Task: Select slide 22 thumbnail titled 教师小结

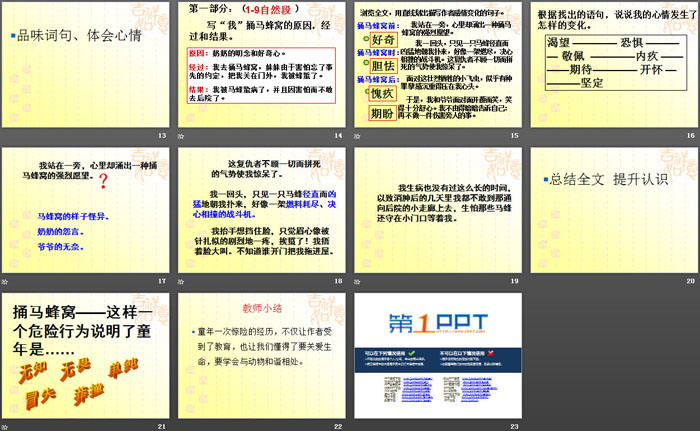Action: click(262, 356)
